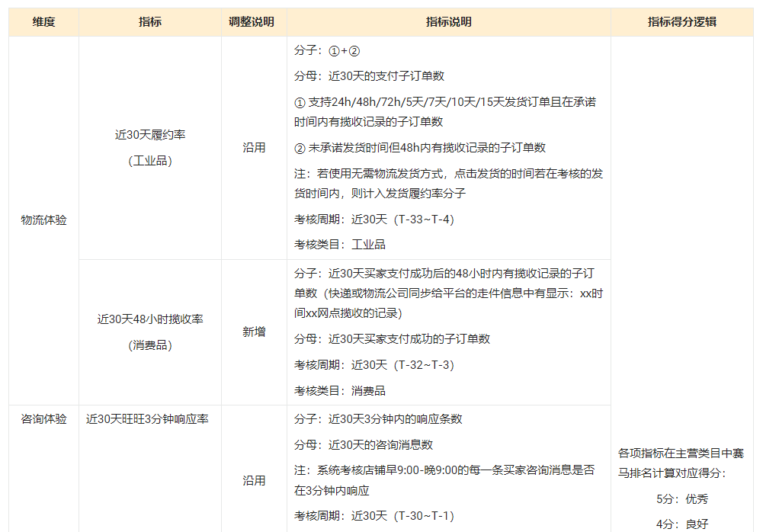Click the 指标 column header
This screenshot has width=763, height=532.
[150, 22]
